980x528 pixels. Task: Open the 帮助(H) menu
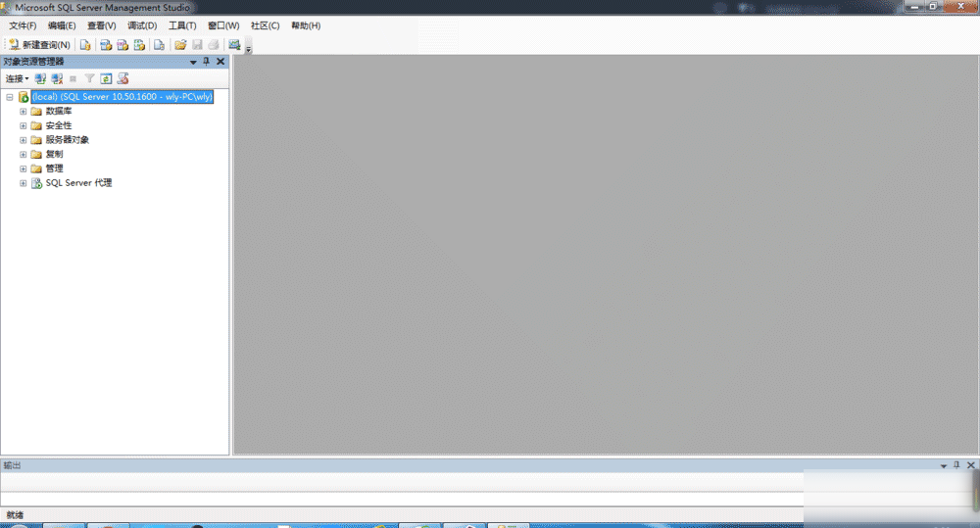pos(306,25)
